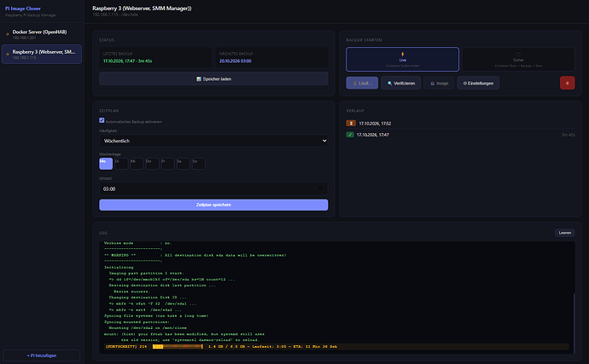Toggle weekday Di

click(x=121, y=163)
